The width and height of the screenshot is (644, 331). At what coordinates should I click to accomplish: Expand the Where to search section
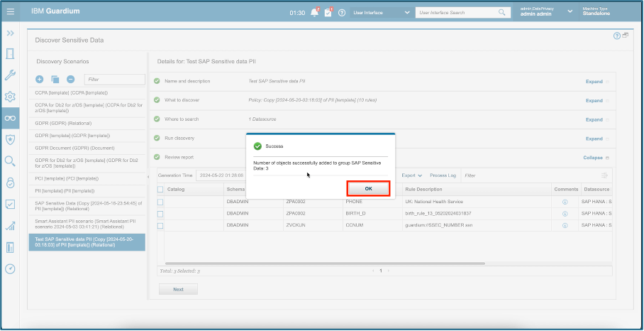point(594,119)
